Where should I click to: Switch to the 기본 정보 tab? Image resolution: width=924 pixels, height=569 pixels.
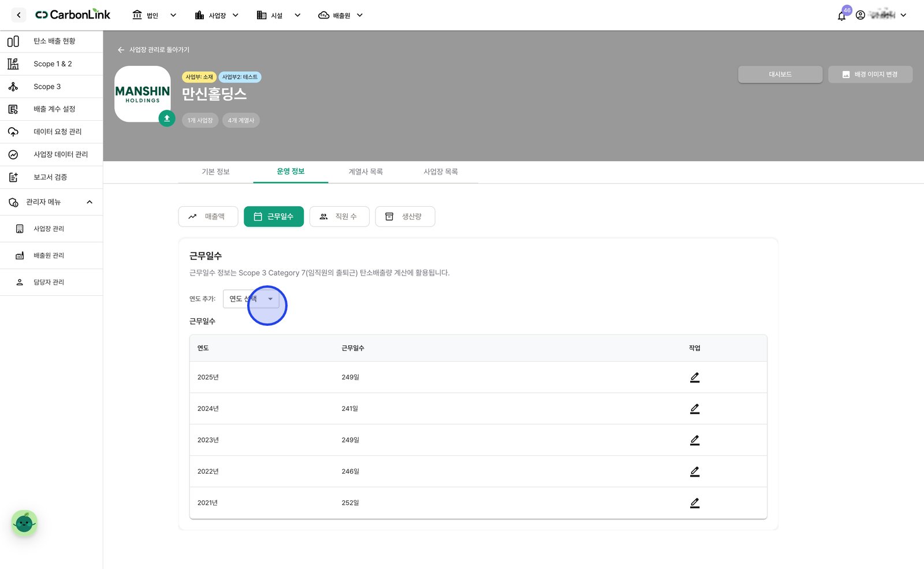click(215, 172)
